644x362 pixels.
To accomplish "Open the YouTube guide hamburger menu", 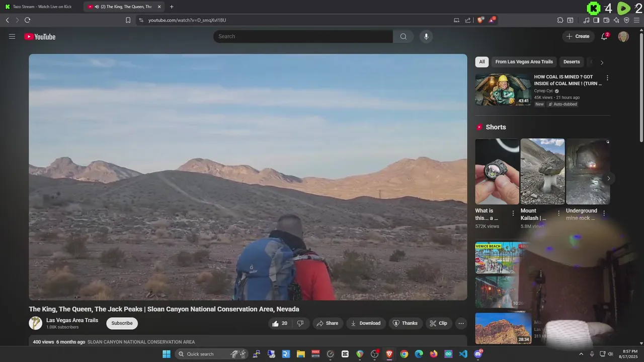I will pyautogui.click(x=12, y=36).
